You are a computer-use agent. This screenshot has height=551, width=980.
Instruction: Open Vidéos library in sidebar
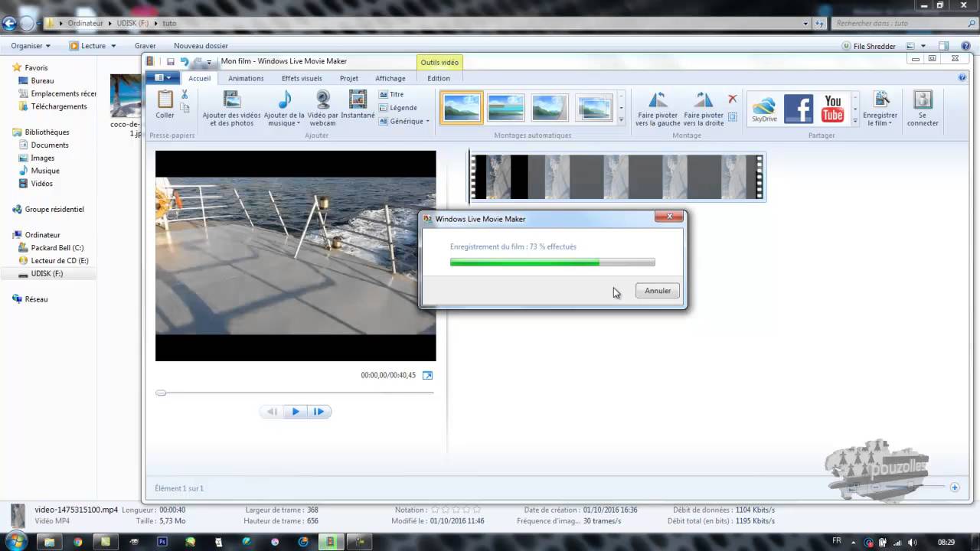click(x=41, y=184)
